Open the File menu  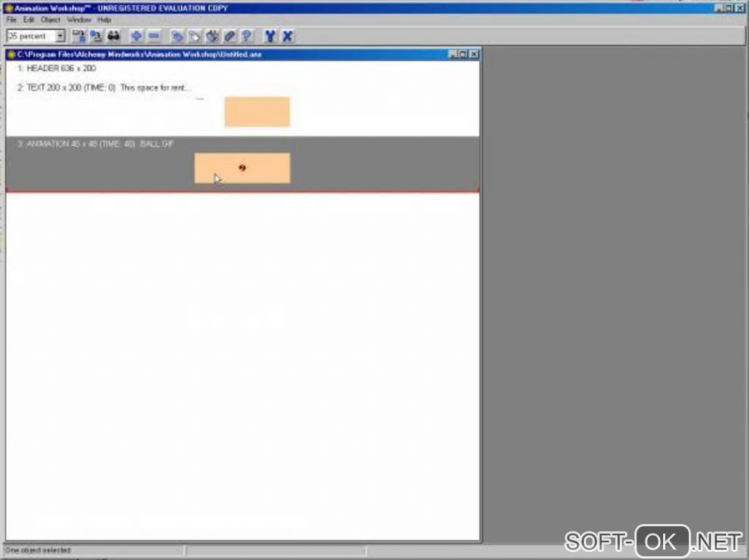[x=12, y=20]
